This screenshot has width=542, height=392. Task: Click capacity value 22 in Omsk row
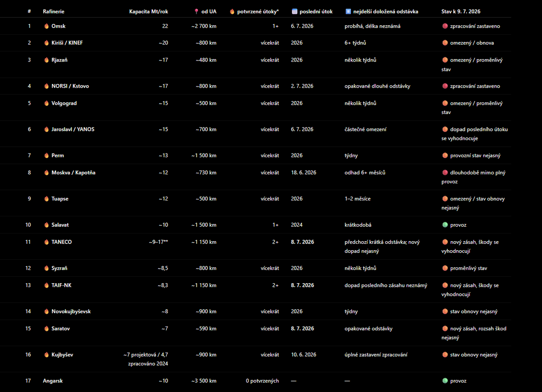click(165, 26)
